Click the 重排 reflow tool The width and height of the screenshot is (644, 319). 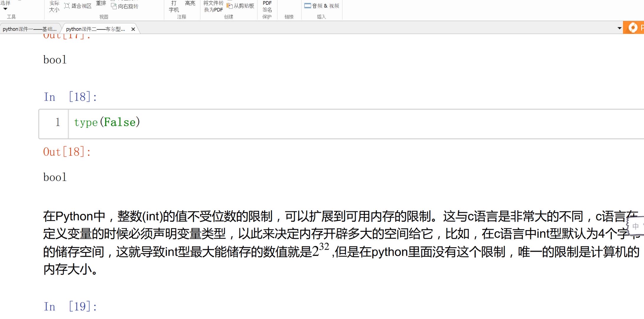pos(101,4)
